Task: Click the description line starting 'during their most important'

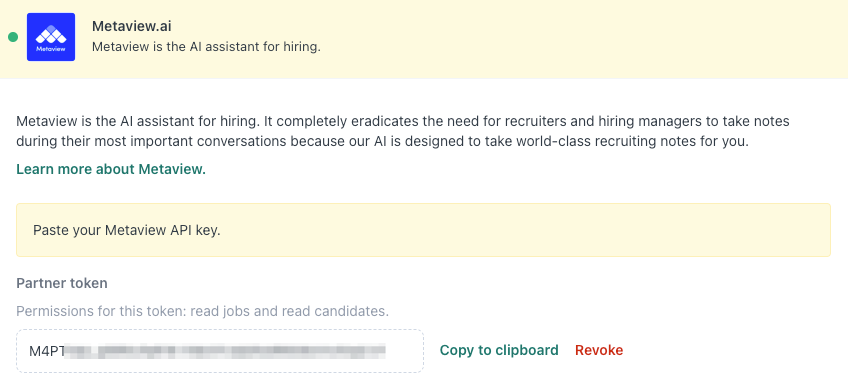Action: 382,142
